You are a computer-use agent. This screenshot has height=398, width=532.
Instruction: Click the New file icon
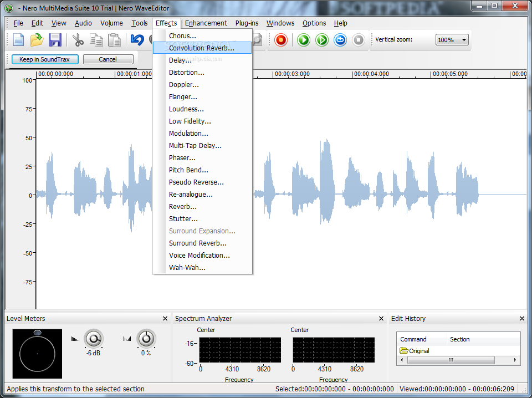(x=19, y=40)
